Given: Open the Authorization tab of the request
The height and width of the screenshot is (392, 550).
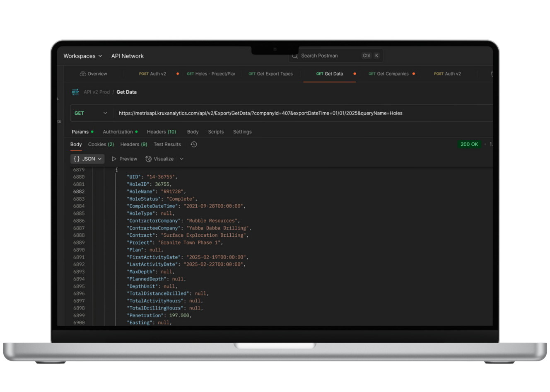Looking at the screenshot, I should tap(118, 132).
